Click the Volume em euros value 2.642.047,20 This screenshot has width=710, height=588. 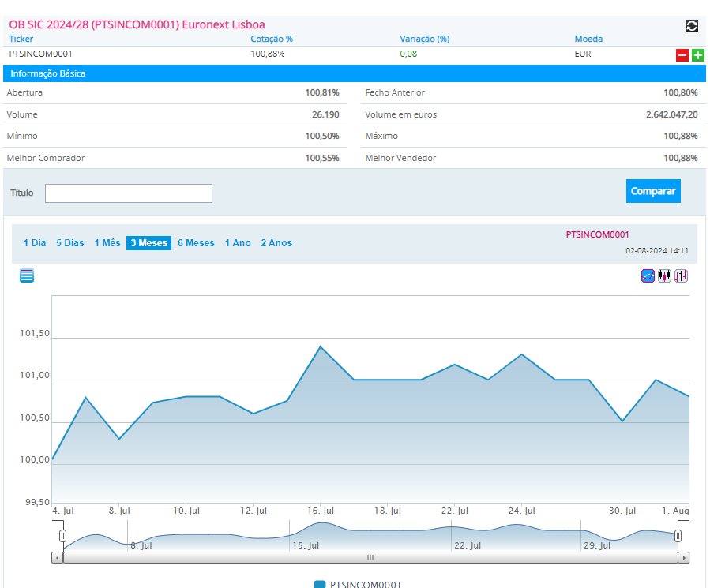[672, 114]
